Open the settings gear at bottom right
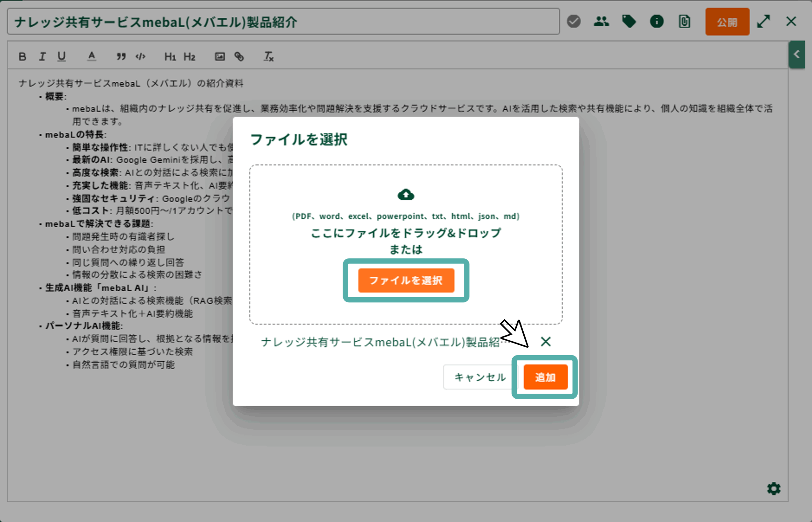Image resolution: width=812 pixels, height=522 pixels. point(774,488)
